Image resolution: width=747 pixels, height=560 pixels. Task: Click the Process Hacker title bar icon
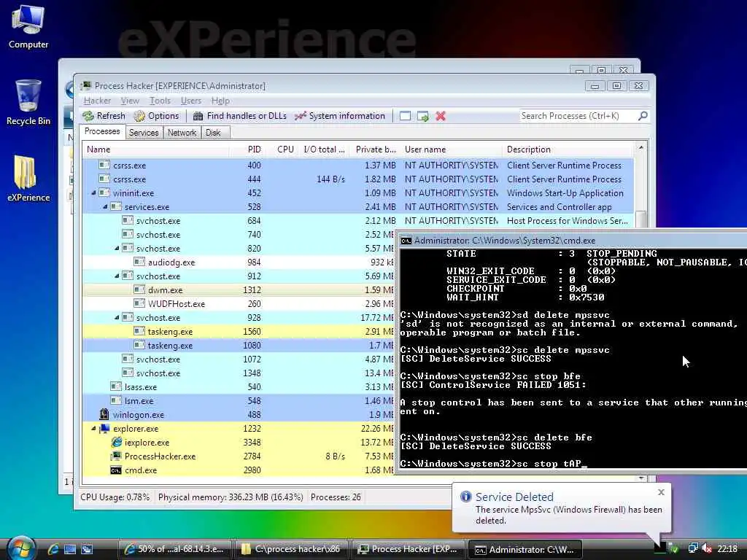[86, 86]
